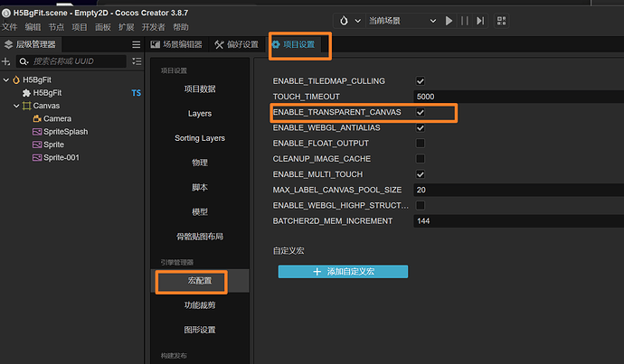Open 脚本 settings section
The image size is (624, 364).
pos(200,188)
